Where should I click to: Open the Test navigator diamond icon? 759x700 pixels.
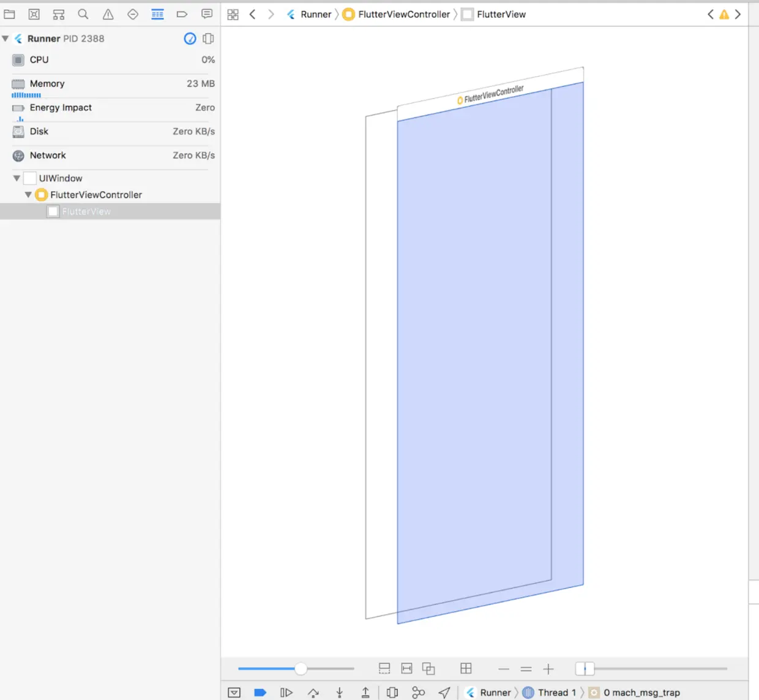point(133,14)
